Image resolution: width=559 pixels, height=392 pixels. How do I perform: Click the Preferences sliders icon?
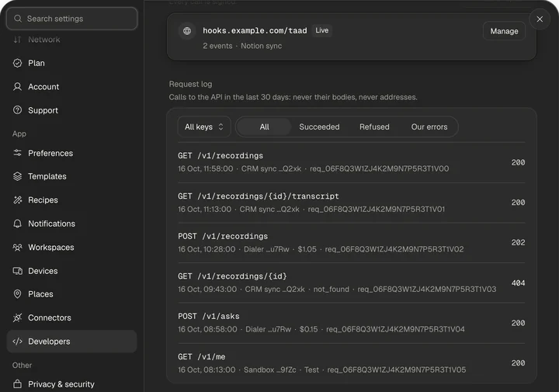pyautogui.click(x=17, y=153)
